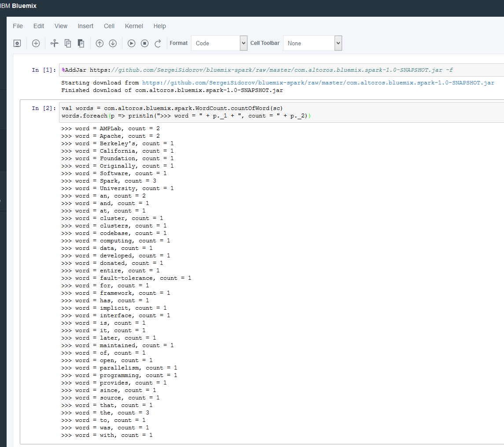Screen dimensions: 504x447
Task: Click output line 'word = source, count = 1'
Action: click(x=110, y=398)
